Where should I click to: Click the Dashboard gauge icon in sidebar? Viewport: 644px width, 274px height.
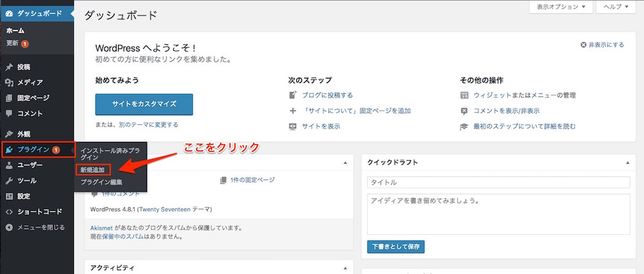[x=10, y=14]
